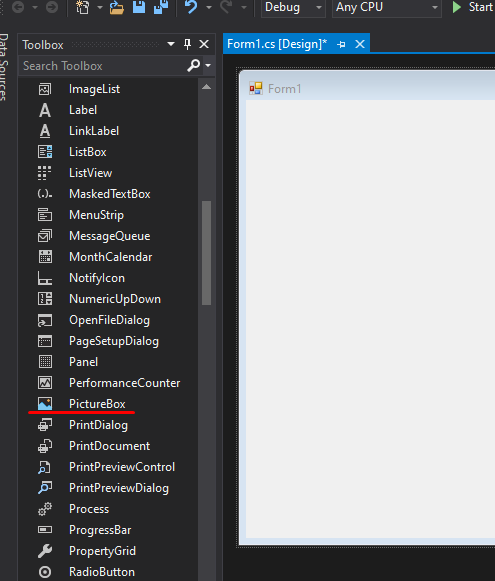Select the PictureBox image icon
This screenshot has width=495, height=581.
pos(45,404)
